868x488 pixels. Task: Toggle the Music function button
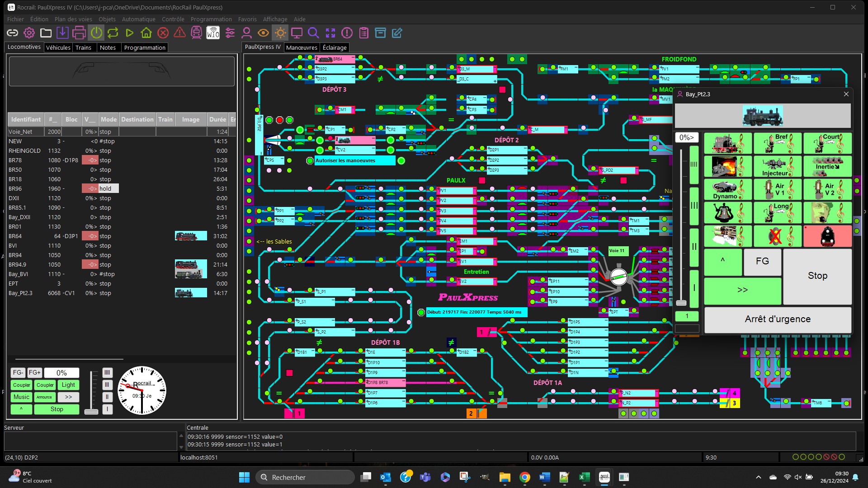[21, 397]
